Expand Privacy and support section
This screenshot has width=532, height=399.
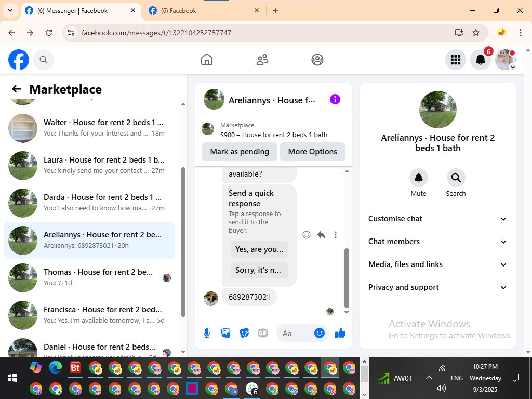point(437,287)
